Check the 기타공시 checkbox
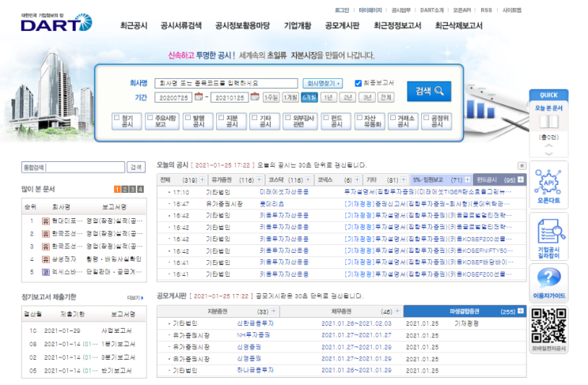This screenshot has height=385, width=588. click(x=255, y=118)
